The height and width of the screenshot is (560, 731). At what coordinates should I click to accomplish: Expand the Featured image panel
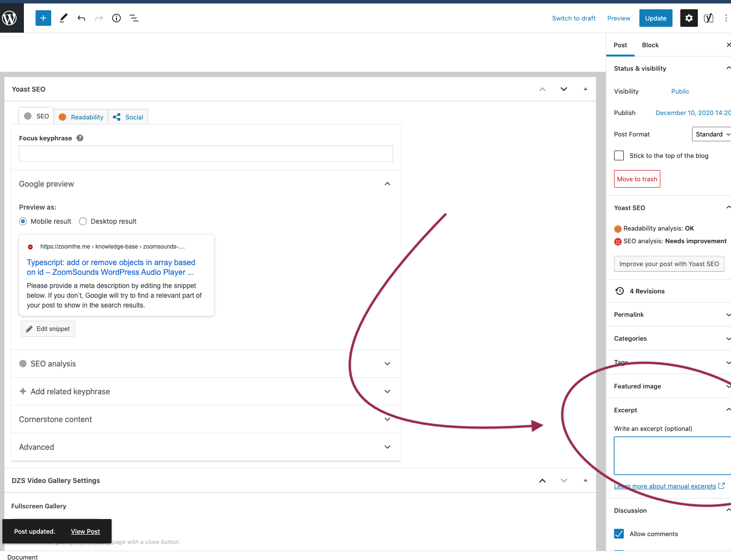(669, 386)
